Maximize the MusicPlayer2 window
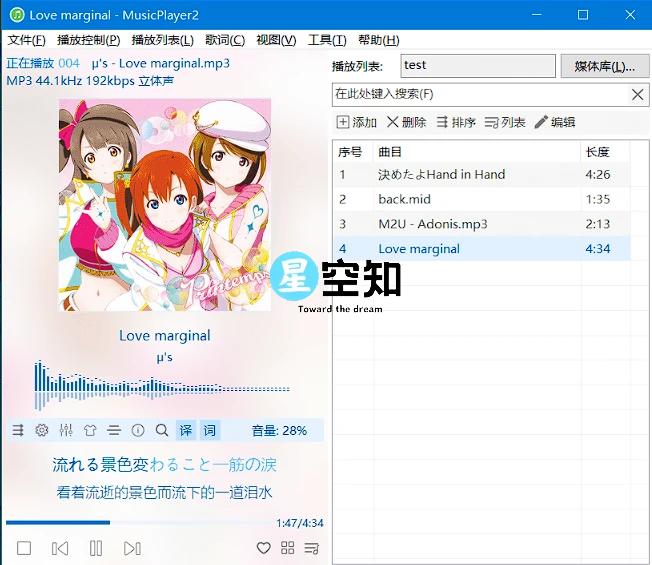The width and height of the screenshot is (652, 565). tap(583, 15)
